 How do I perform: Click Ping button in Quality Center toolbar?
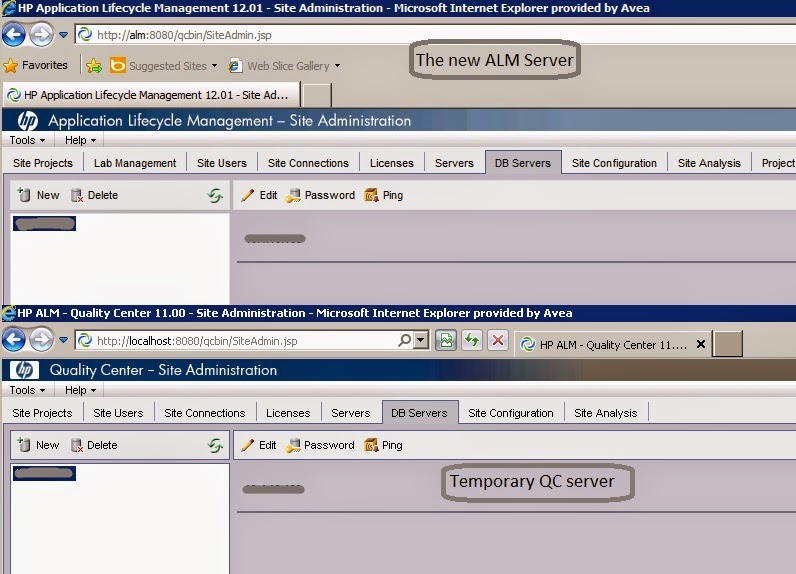(x=383, y=445)
